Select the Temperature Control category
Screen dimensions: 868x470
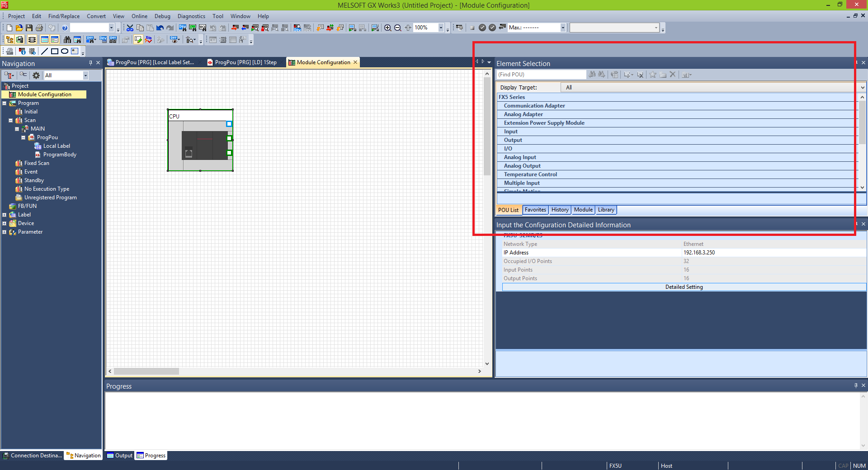point(530,174)
